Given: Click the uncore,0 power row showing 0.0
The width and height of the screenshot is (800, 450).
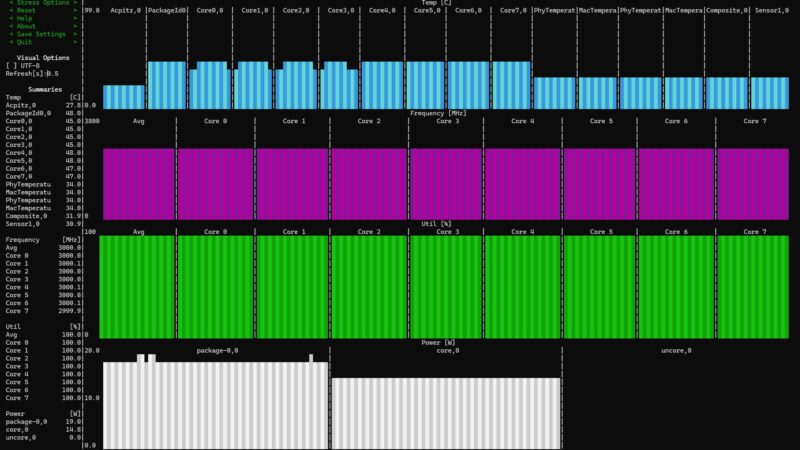Looking at the screenshot, I should tap(43, 438).
